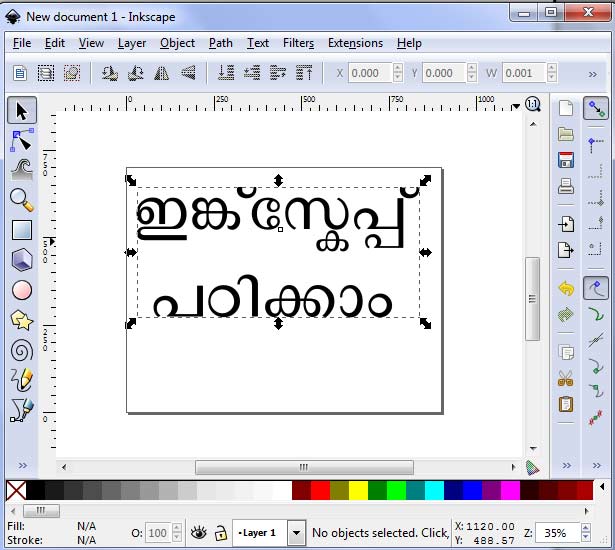Viewport: 615px width, 550px height.
Task: Click the Import icon
Action: click(x=566, y=224)
